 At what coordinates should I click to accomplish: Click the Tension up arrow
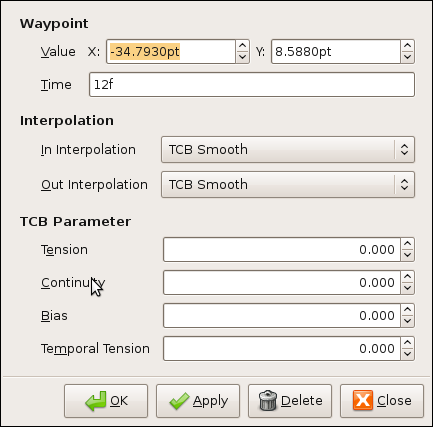coord(407,244)
